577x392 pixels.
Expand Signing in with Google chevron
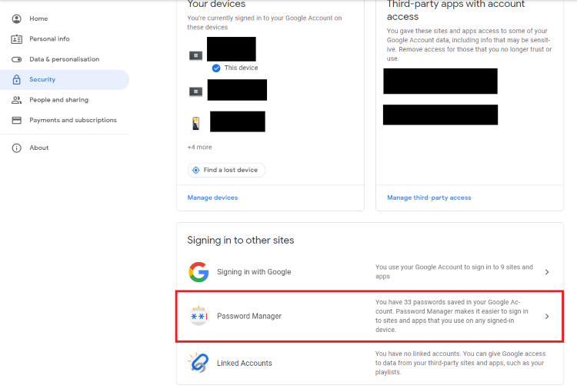tap(547, 272)
